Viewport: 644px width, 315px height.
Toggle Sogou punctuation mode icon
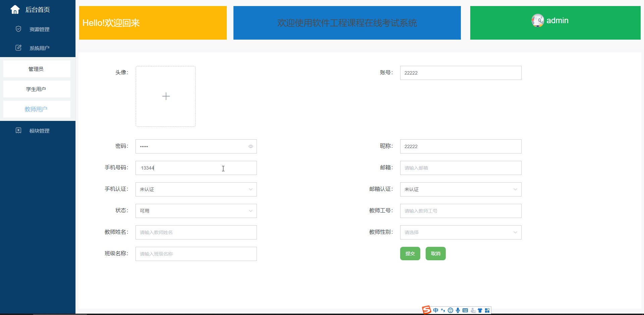[443, 310]
